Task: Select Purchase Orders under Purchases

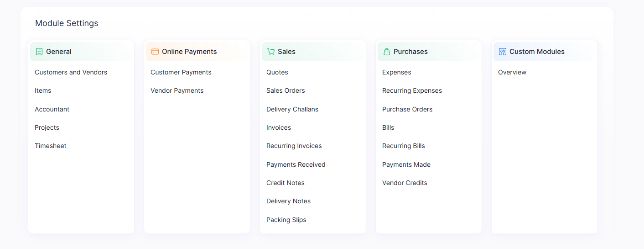Action: pos(407,109)
